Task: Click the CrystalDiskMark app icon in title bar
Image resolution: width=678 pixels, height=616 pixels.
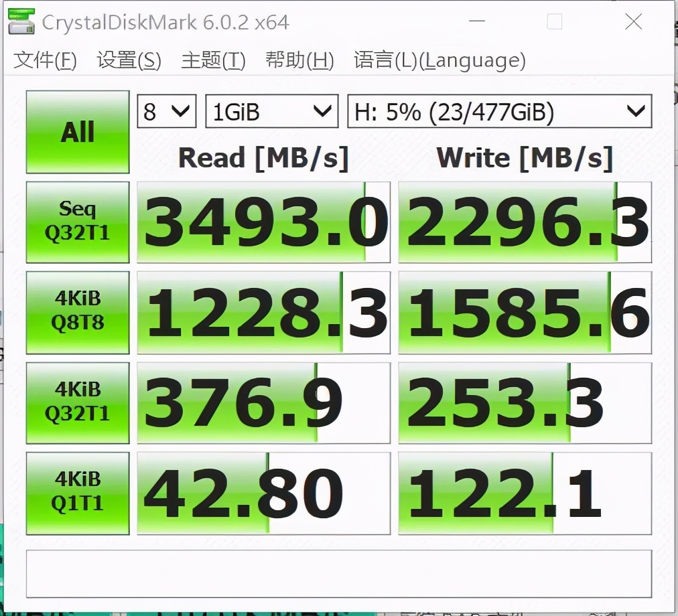Action: (21, 21)
